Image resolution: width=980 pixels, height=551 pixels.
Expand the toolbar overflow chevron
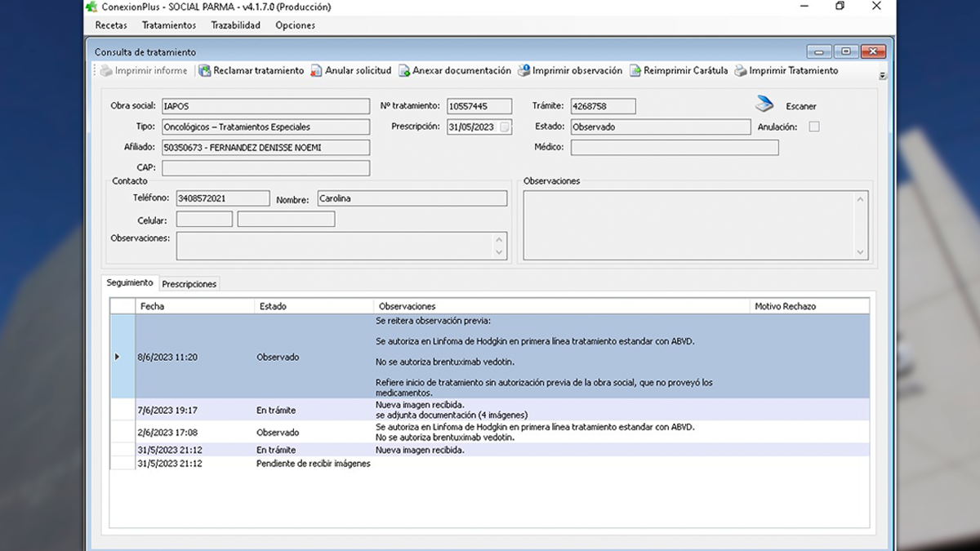(882, 76)
